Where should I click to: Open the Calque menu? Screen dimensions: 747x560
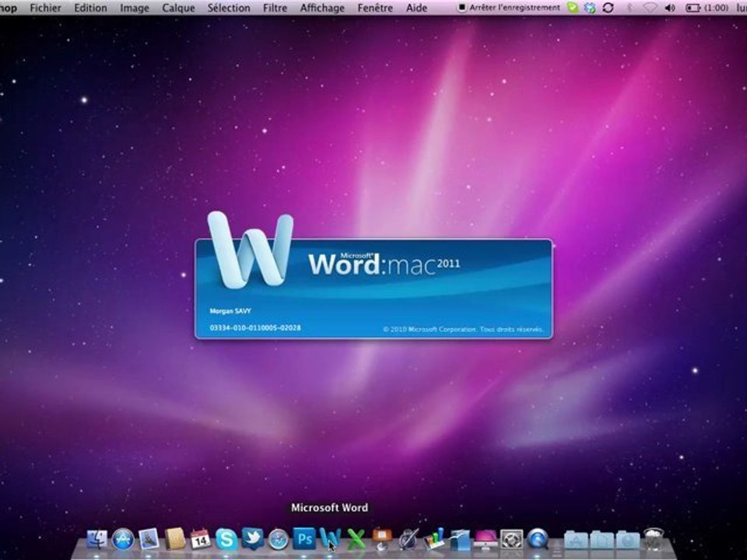pyautogui.click(x=178, y=8)
